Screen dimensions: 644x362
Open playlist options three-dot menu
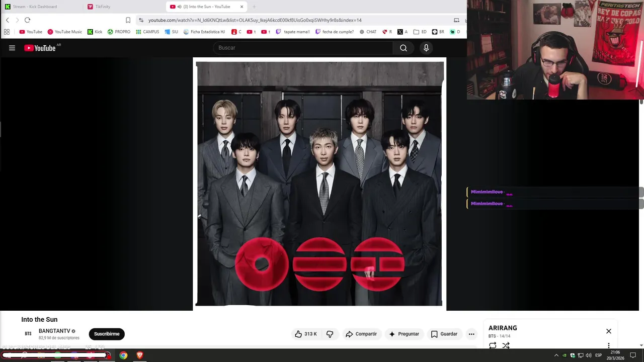pos(609,345)
